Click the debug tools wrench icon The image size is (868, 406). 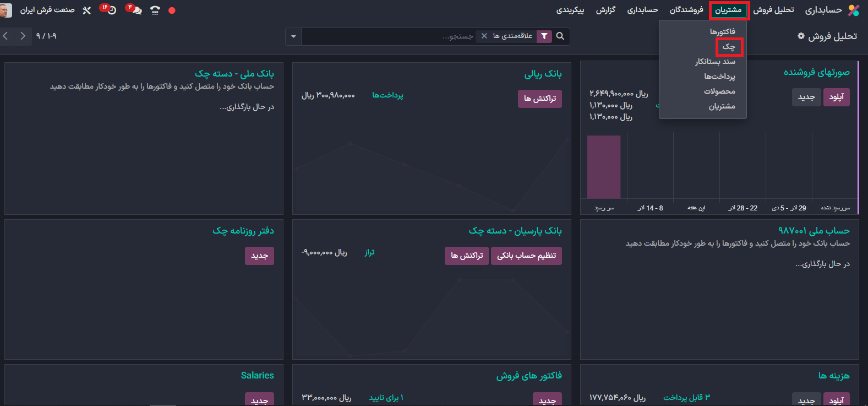[x=86, y=10]
